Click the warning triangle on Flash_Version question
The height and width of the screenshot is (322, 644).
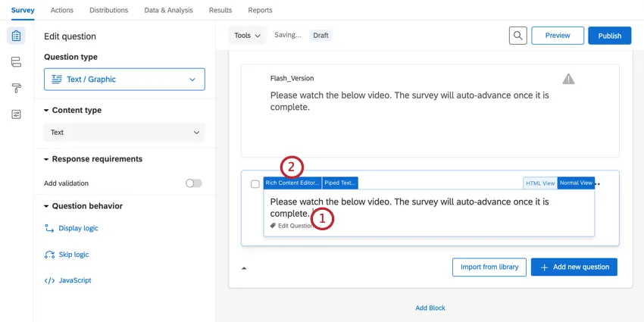click(568, 79)
